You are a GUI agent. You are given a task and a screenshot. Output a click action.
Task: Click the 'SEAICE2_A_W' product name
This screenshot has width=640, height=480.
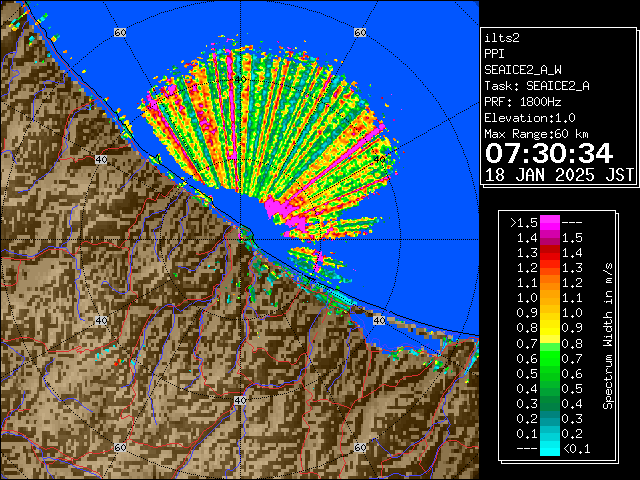tap(523, 70)
